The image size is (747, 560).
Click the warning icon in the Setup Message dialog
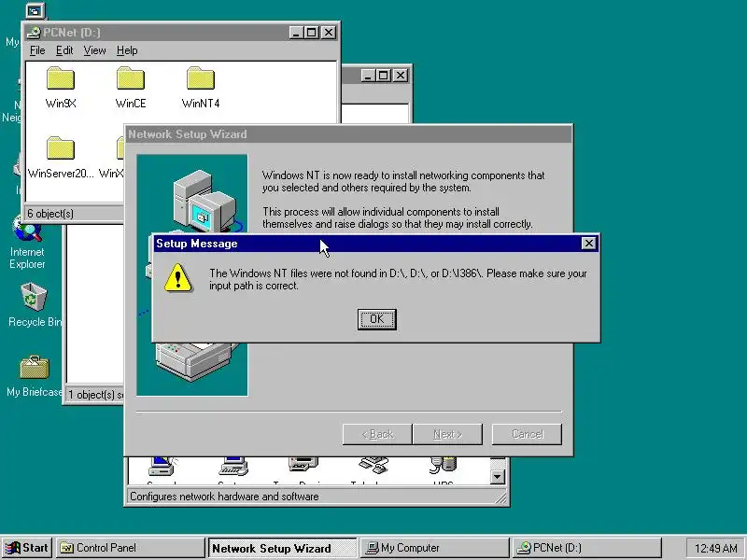tap(177, 277)
